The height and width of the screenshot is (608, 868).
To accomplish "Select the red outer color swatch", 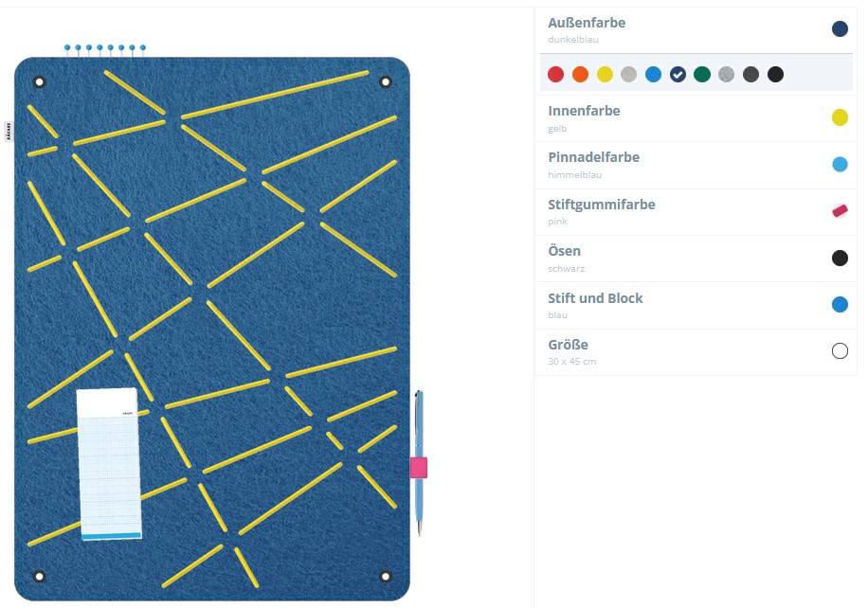I will [x=555, y=74].
